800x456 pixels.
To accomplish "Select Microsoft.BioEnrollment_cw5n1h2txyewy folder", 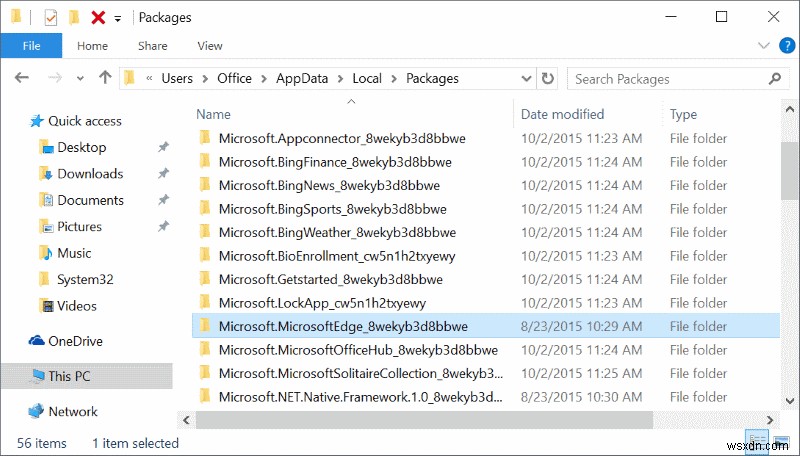I will coord(337,256).
